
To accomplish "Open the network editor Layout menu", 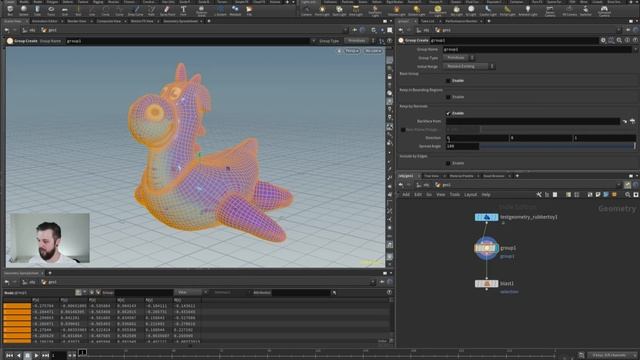I will pyautogui.click(x=470, y=195).
